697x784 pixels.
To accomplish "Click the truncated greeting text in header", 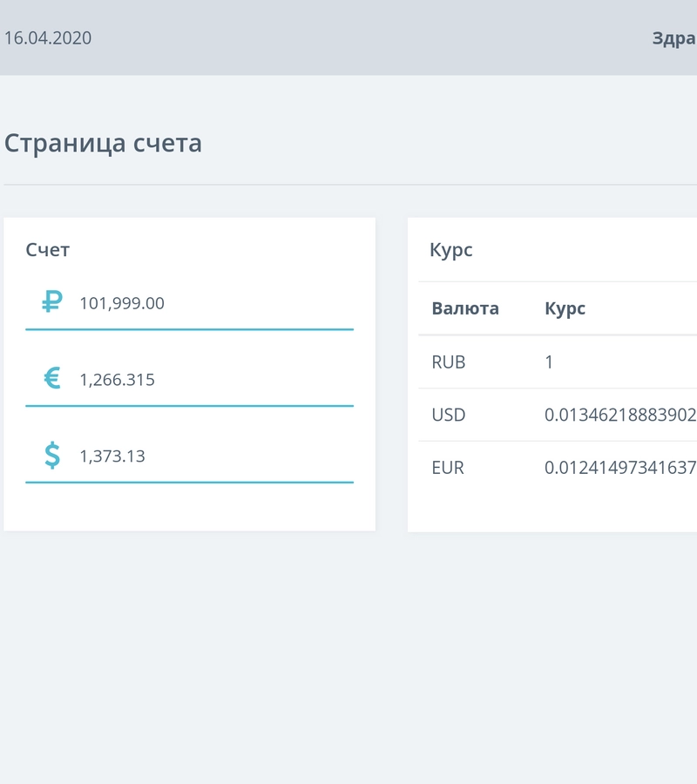I will coord(673,38).
